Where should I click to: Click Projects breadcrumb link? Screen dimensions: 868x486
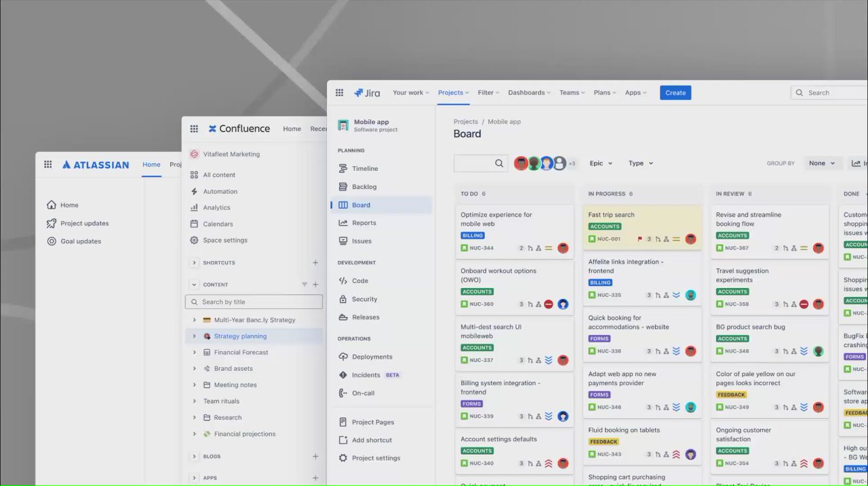[x=466, y=122]
